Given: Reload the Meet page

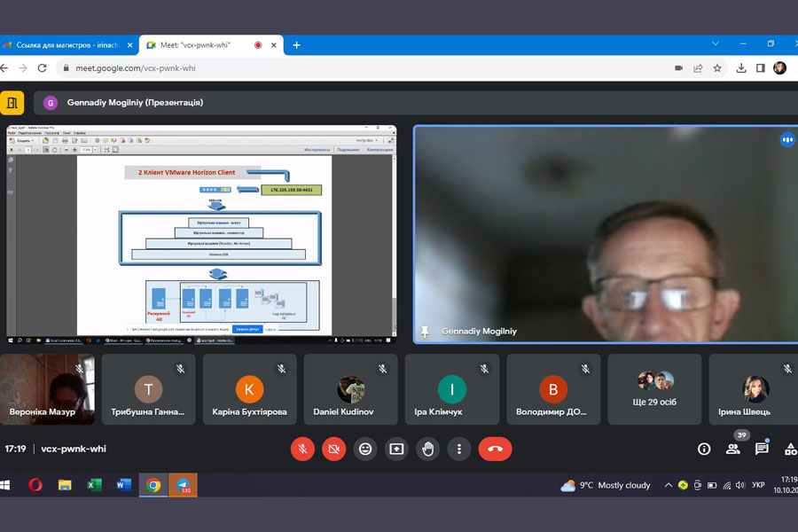Looking at the screenshot, I should coord(43,68).
